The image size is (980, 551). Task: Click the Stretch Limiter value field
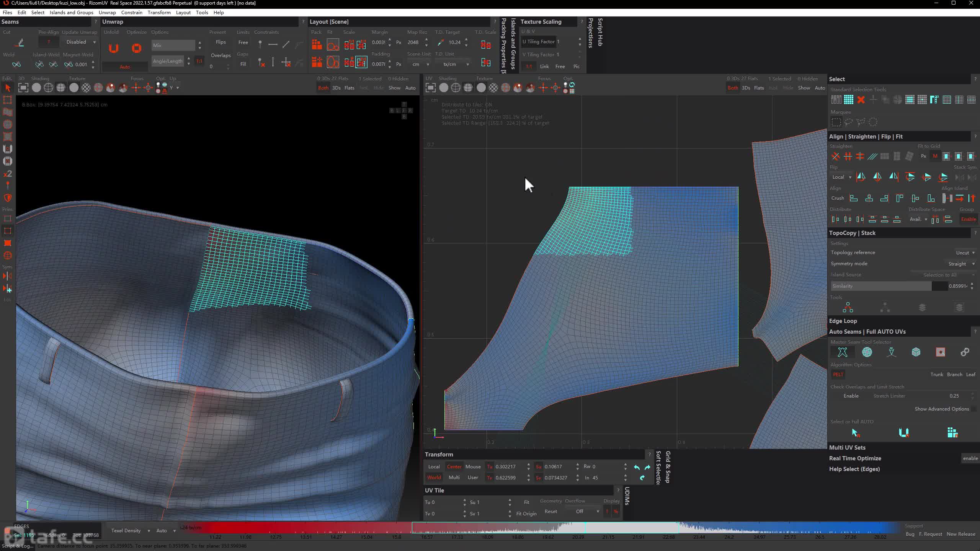(954, 396)
